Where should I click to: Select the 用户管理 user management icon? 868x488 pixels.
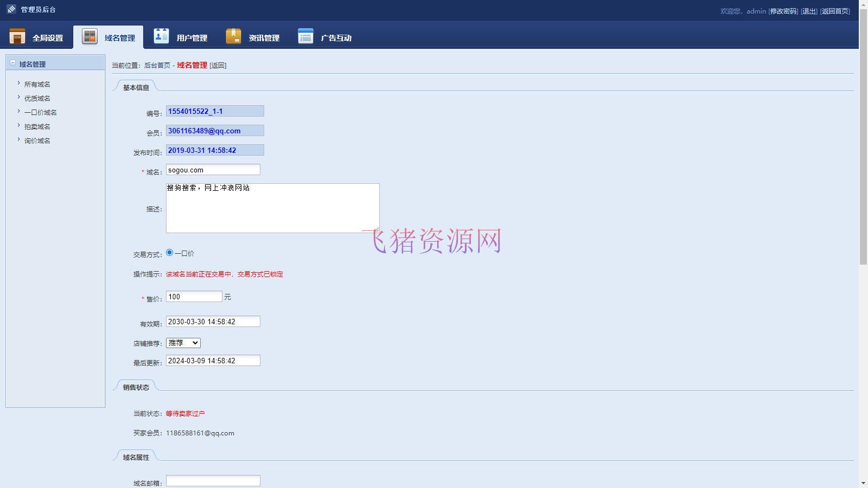click(161, 35)
